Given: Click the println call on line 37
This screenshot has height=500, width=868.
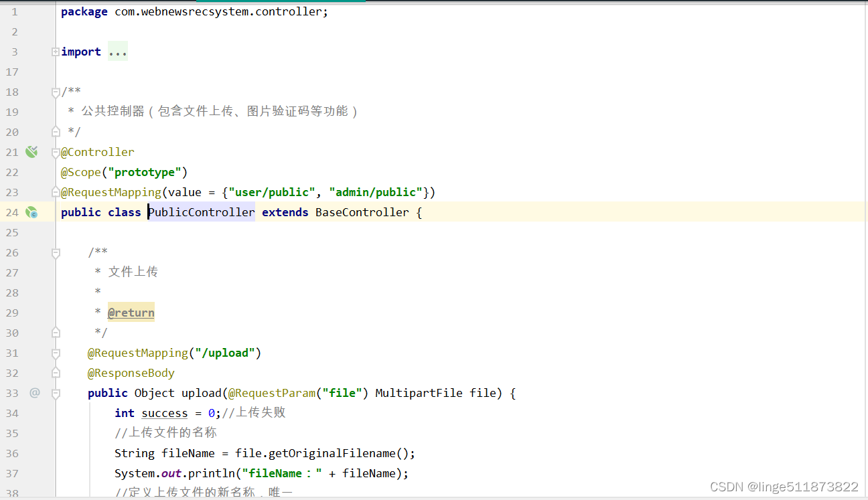Looking at the screenshot, I should (212, 473).
